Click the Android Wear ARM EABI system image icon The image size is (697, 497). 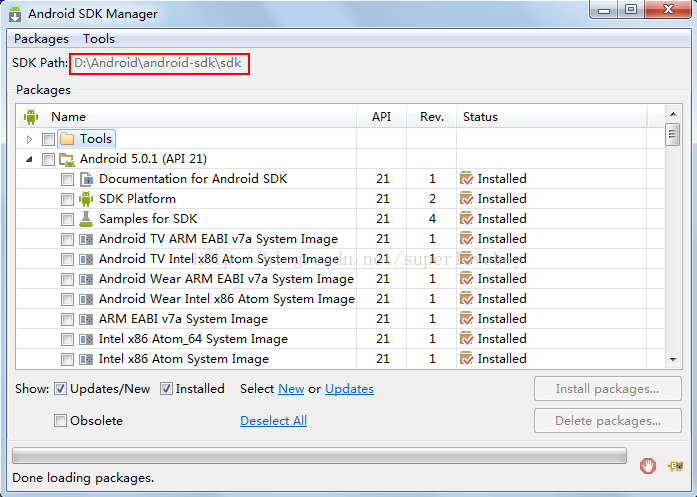[x=86, y=280]
